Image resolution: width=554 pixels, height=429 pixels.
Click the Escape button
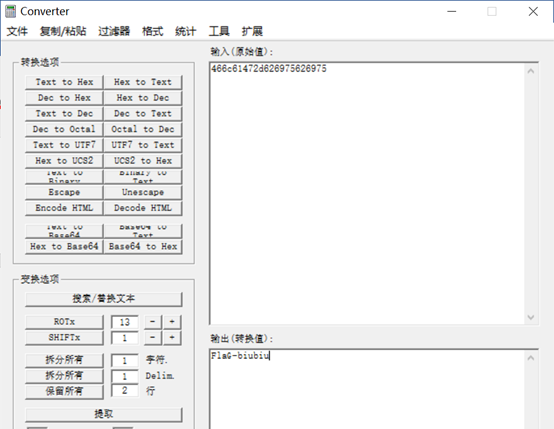tap(64, 192)
